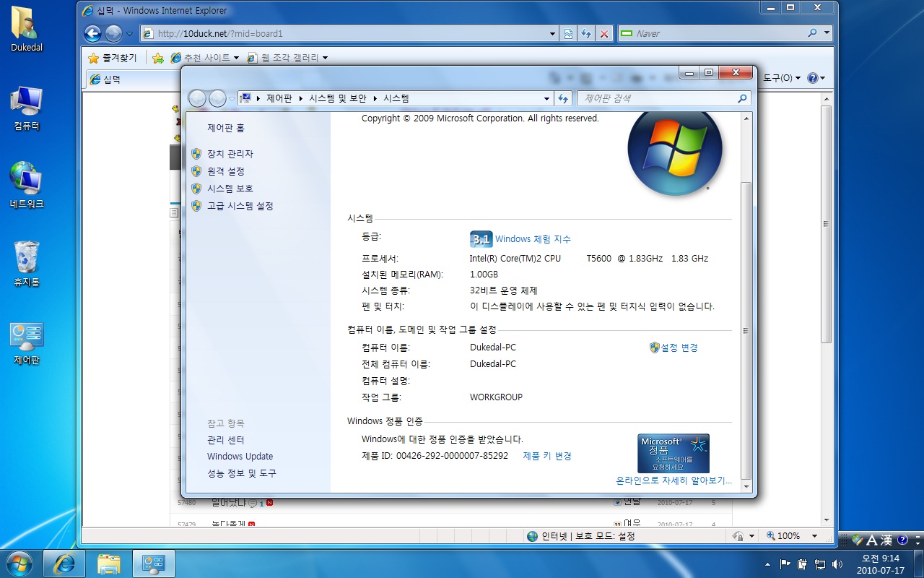Open the 제어판 desktop shortcut
924x578 pixels.
[26, 342]
